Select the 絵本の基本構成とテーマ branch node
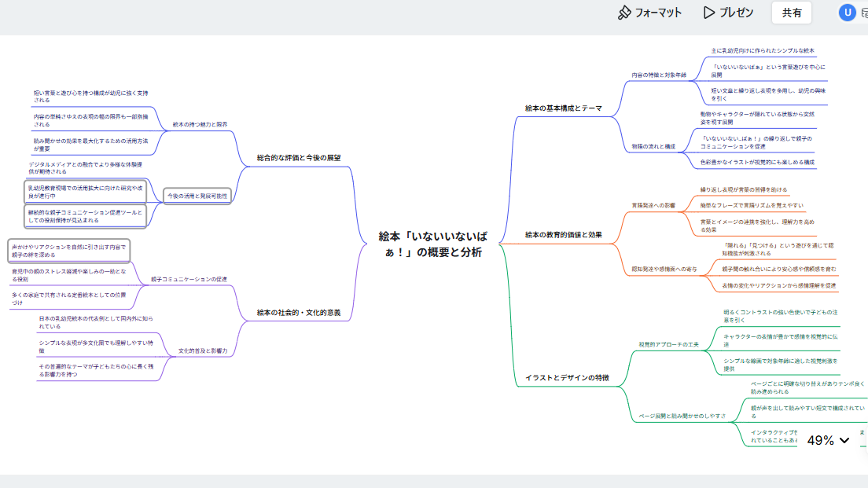Viewport: 868px width, 488px height. click(563, 108)
